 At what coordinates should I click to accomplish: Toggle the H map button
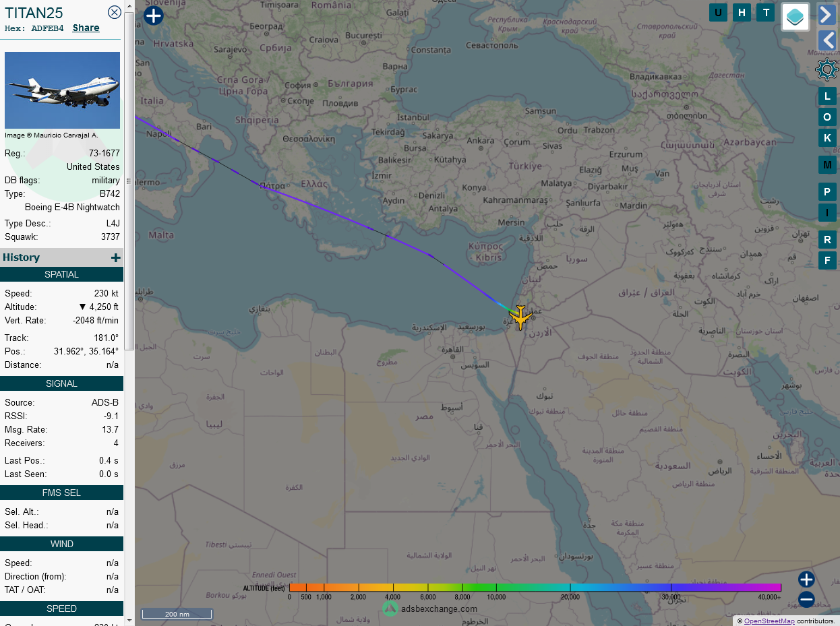pos(742,12)
